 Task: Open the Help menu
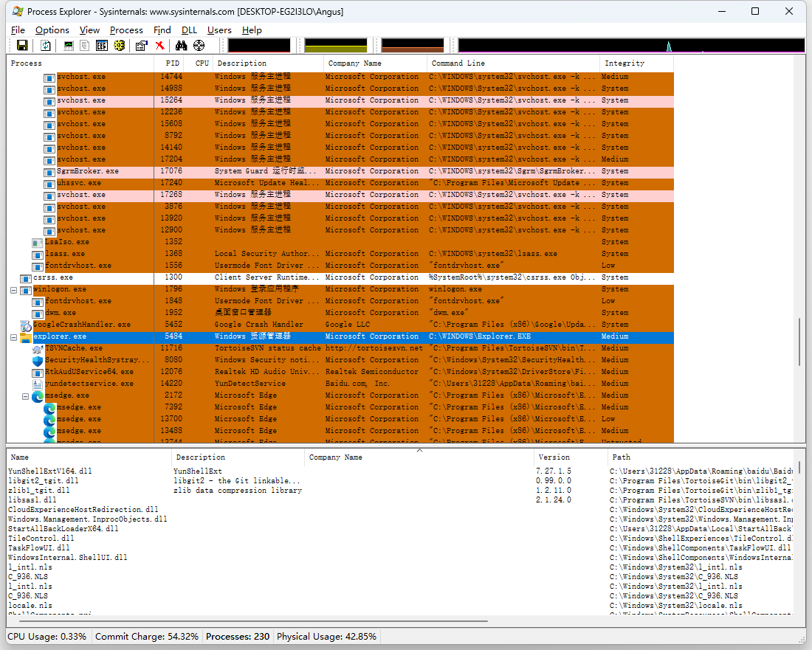pos(252,30)
